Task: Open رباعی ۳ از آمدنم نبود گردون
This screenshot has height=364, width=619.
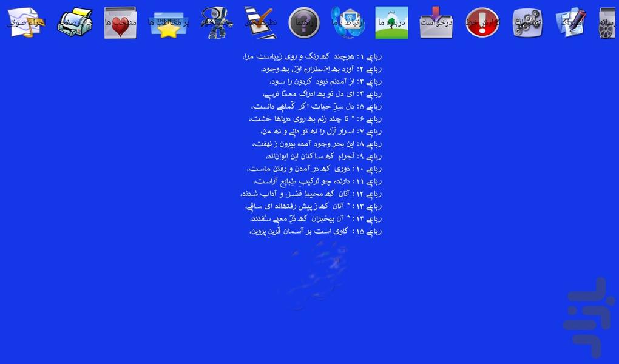Action: (x=326, y=82)
